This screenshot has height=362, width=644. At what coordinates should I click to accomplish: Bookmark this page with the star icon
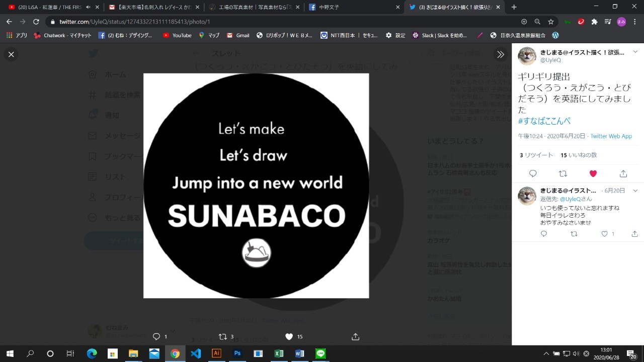click(551, 22)
